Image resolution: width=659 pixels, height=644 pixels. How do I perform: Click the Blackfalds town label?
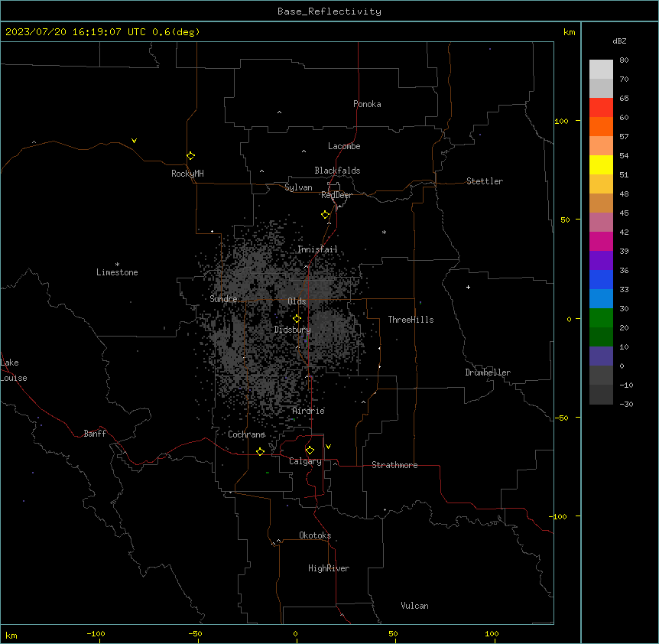pos(337,171)
